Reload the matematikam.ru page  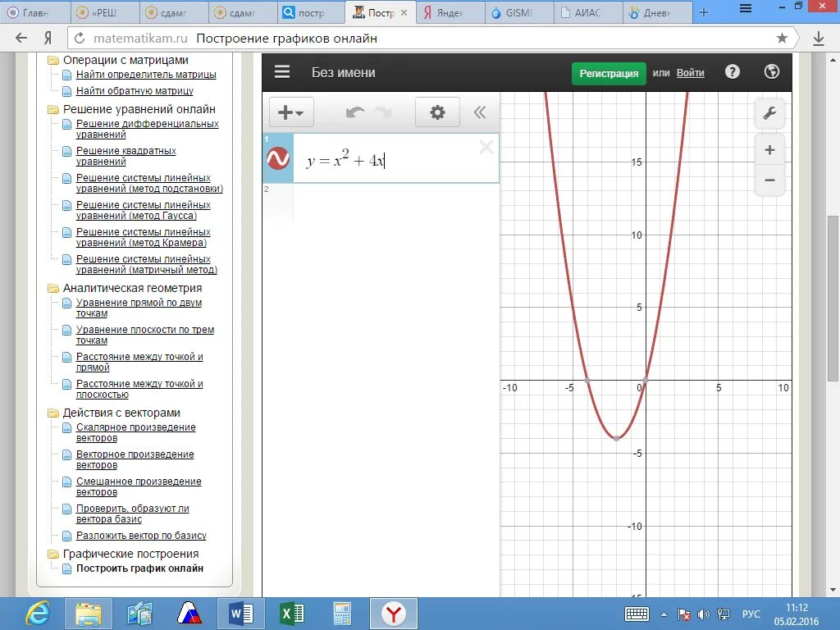80,38
